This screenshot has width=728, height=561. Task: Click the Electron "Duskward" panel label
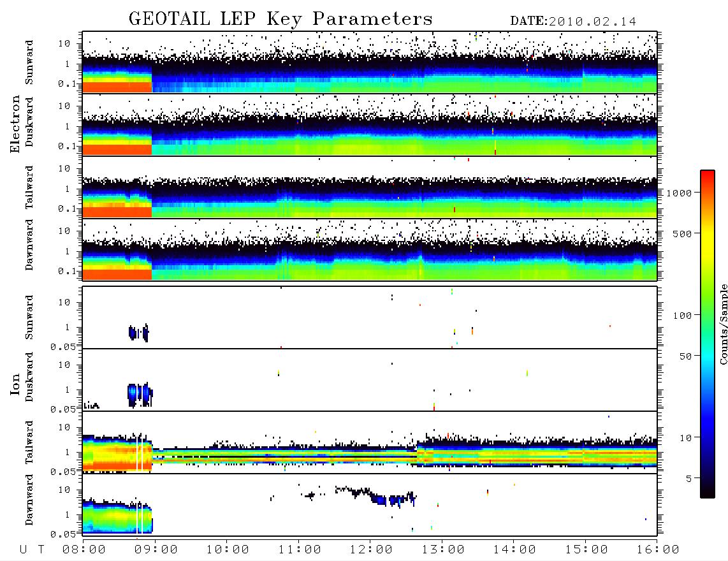29,122
